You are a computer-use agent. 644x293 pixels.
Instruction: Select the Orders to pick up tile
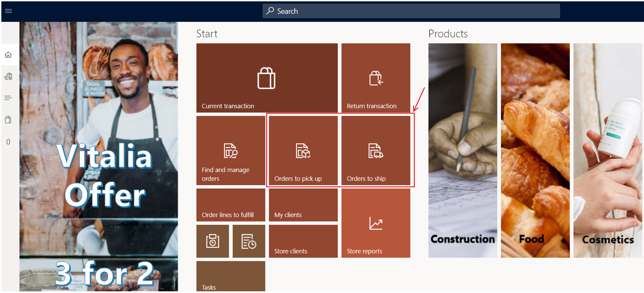pos(303,151)
